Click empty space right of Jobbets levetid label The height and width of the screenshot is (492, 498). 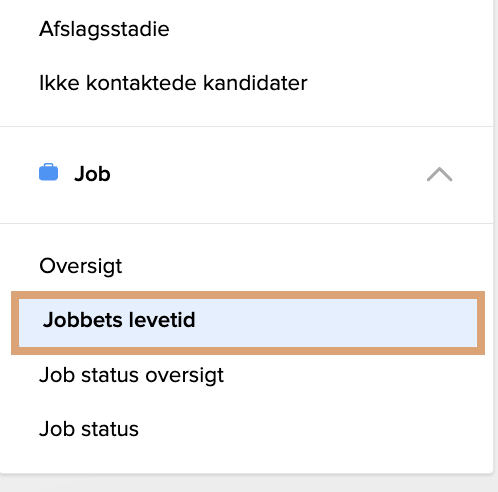[x=333, y=323]
